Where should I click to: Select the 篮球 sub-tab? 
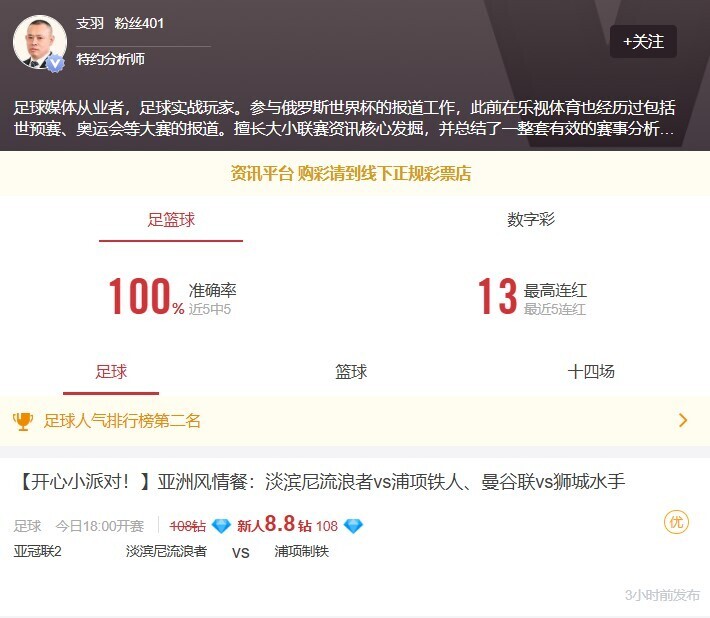pos(351,372)
